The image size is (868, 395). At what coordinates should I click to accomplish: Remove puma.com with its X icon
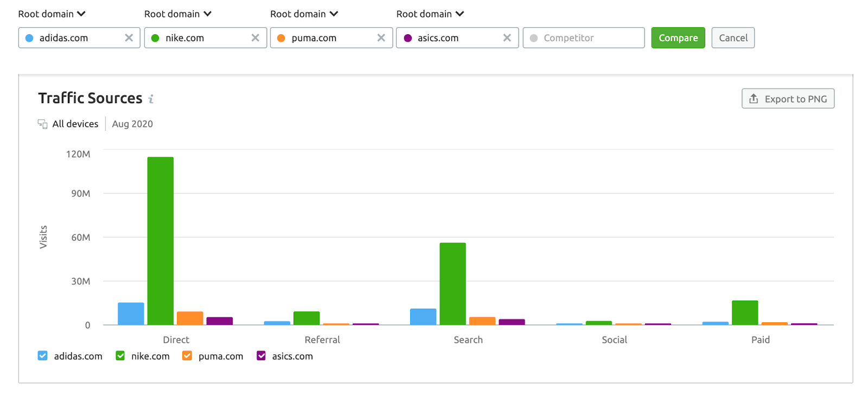[381, 38]
